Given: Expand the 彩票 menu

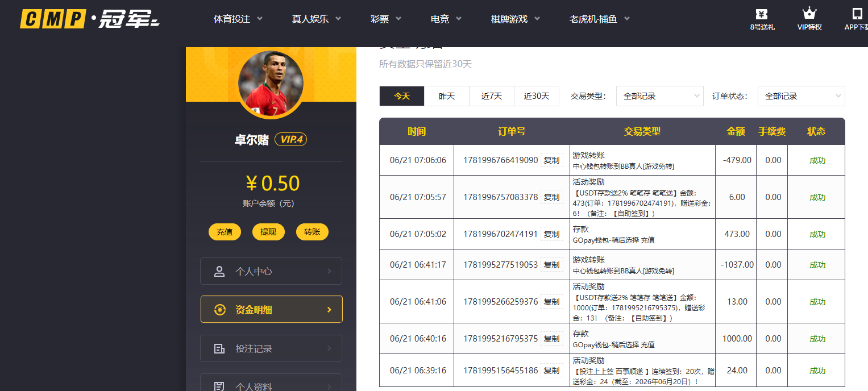Looking at the screenshot, I should click(386, 19).
